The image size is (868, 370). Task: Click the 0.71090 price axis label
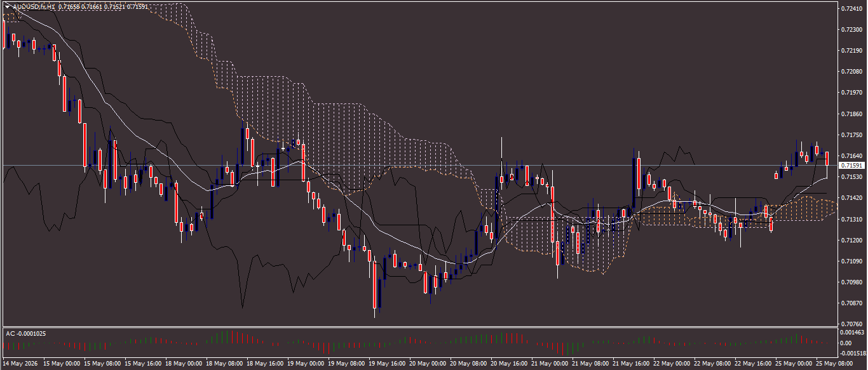[x=850, y=261]
